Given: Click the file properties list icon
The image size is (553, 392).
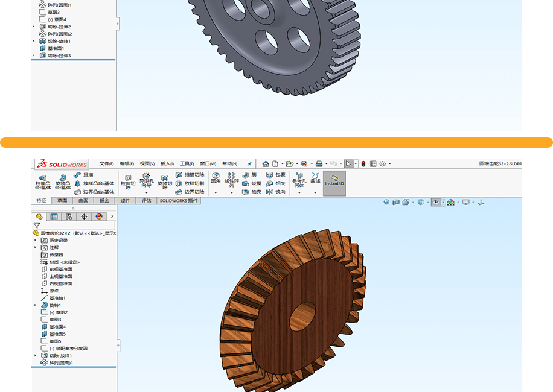Looking at the screenshot, I should (x=372, y=164).
